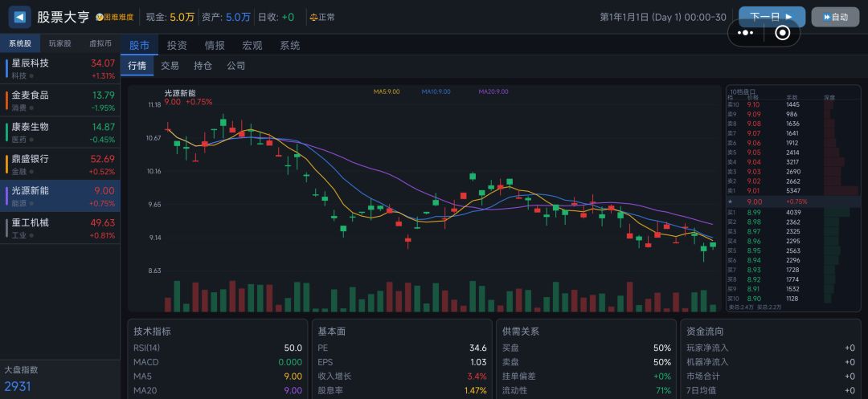This screenshot has height=399, width=868.
Task: Switch stock list to 虚拟币
Action: (100, 43)
